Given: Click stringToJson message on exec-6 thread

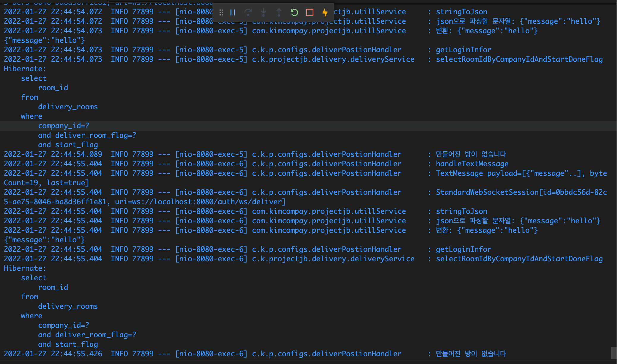Looking at the screenshot, I should tap(461, 211).
